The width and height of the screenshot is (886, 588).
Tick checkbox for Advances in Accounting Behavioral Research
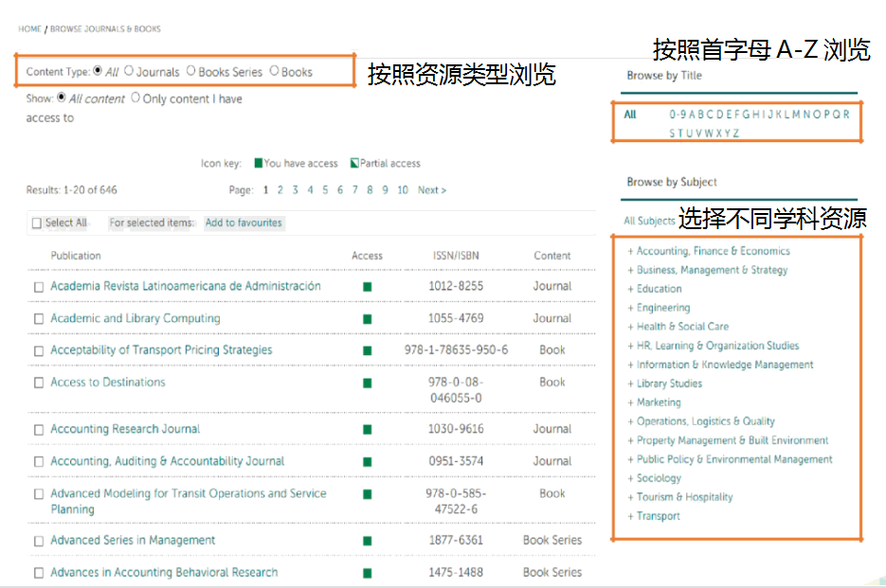(39, 573)
